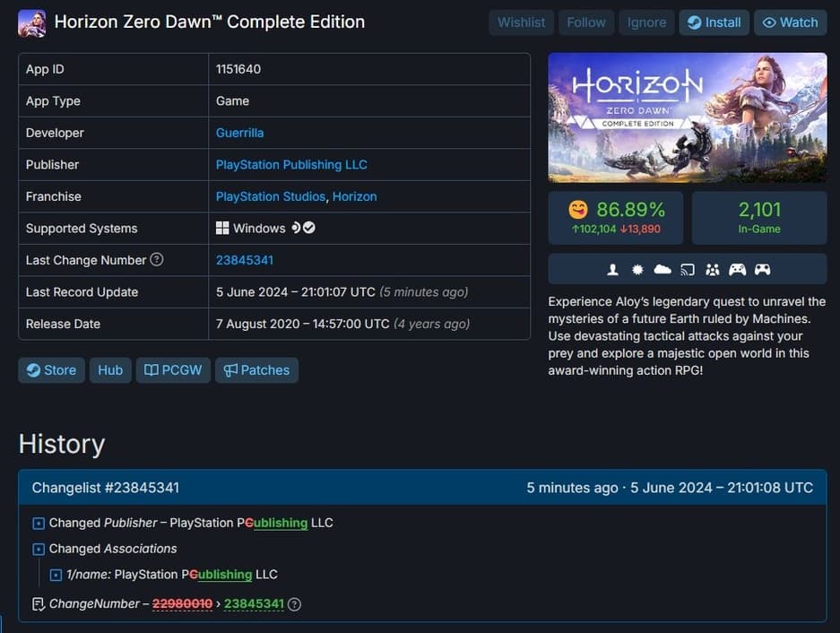
Task: Click the first game controller icon
Action: [x=737, y=270]
